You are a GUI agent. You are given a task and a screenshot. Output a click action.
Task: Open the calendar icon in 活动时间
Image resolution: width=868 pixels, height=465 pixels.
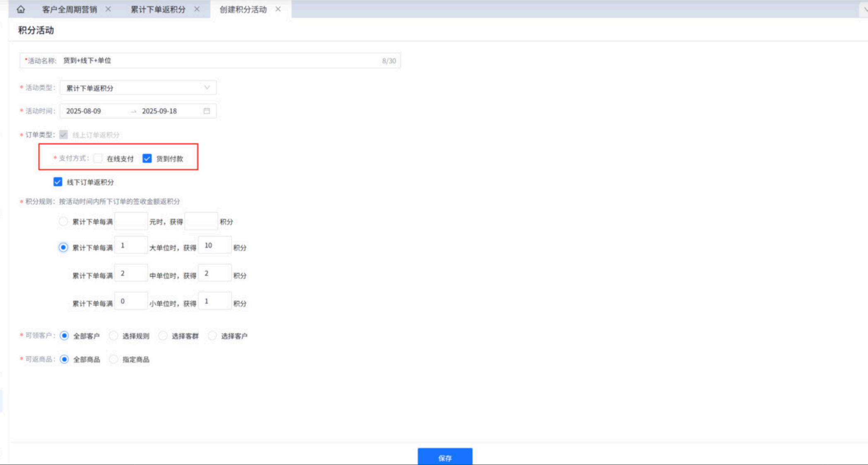pos(207,111)
